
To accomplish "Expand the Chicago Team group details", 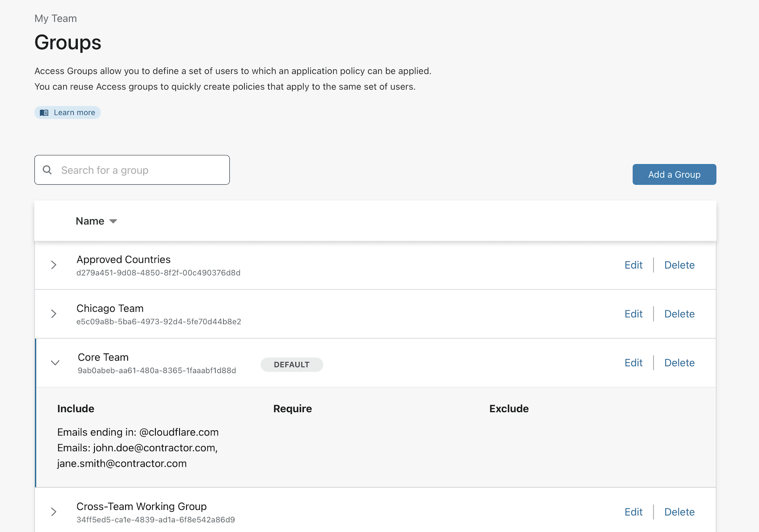I will pyautogui.click(x=54, y=314).
